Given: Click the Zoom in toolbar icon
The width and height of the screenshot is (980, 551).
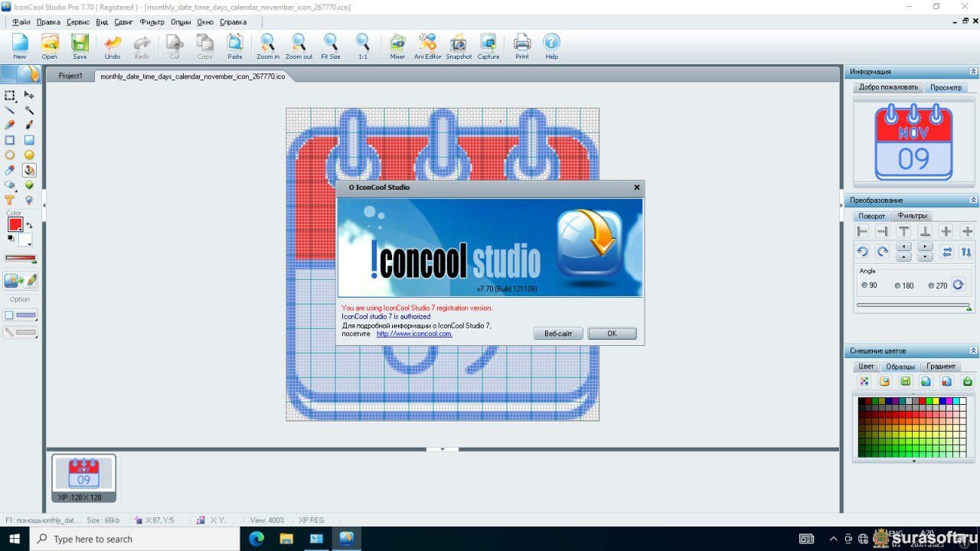Looking at the screenshot, I should (268, 45).
